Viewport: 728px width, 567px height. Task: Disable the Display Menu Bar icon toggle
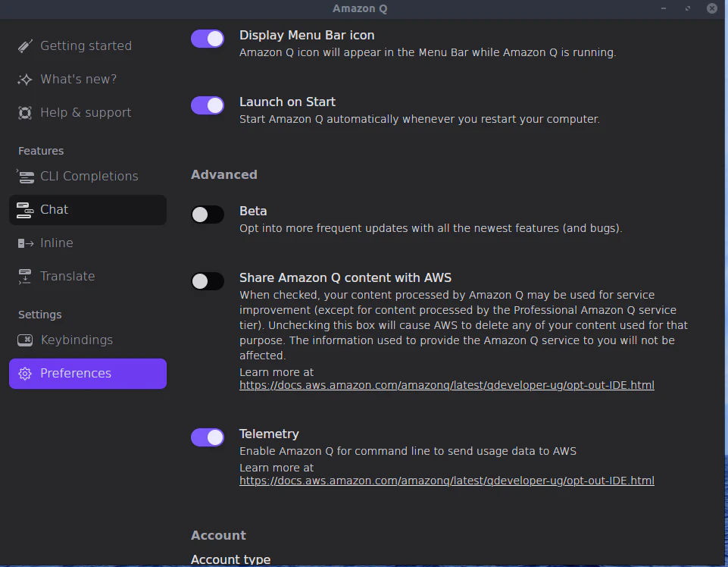208,39
